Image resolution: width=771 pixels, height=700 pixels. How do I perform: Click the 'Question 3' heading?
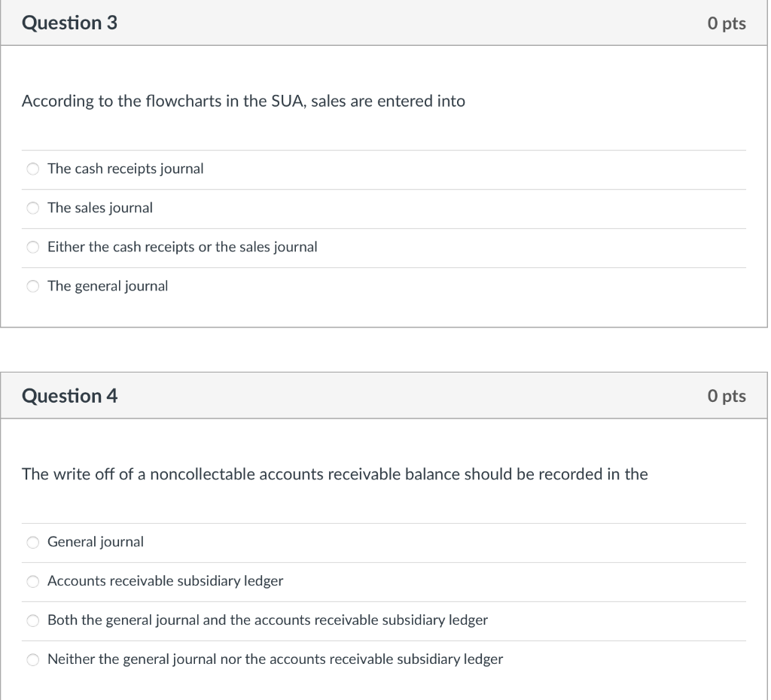point(69,23)
